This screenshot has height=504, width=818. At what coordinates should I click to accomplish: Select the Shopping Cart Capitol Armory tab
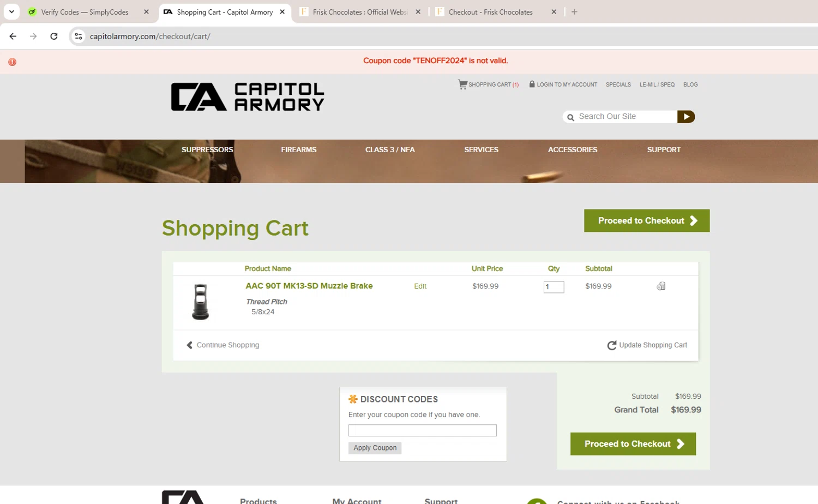(225, 12)
